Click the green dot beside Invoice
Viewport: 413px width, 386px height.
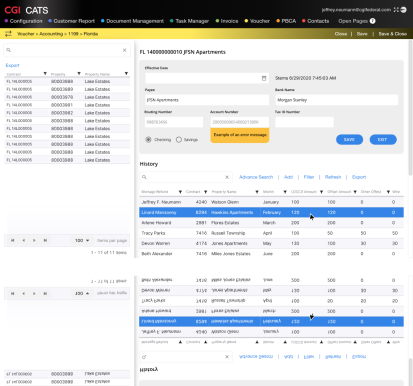point(217,21)
